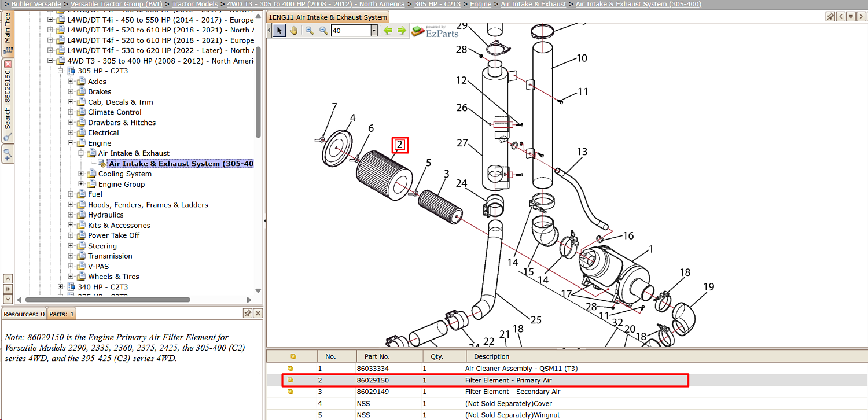
Task: Open the new search magnifier tab
Action: 8,154
